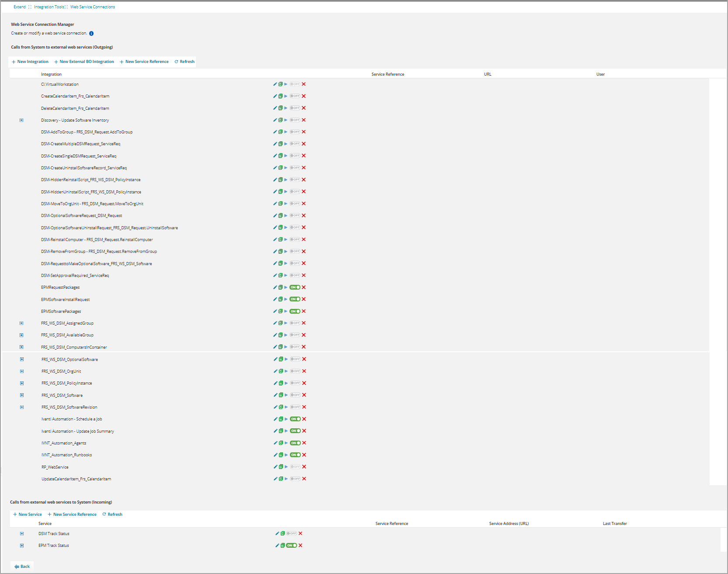Expand the Discovery - Update Software Inventory row
The height and width of the screenshot is (574, 728).
[x=21, y=120]
